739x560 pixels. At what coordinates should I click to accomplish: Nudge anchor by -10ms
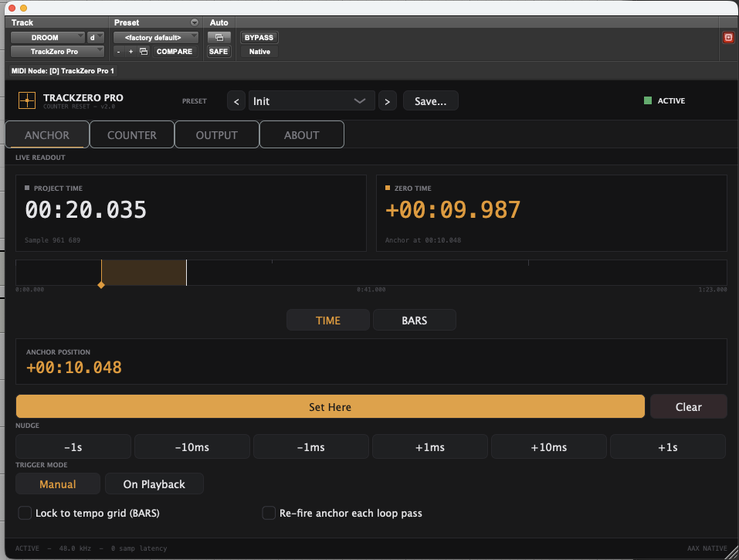192,447
